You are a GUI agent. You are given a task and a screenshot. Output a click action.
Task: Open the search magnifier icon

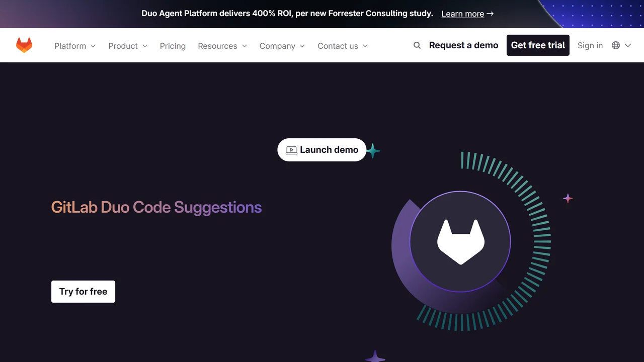click(417, 45)
